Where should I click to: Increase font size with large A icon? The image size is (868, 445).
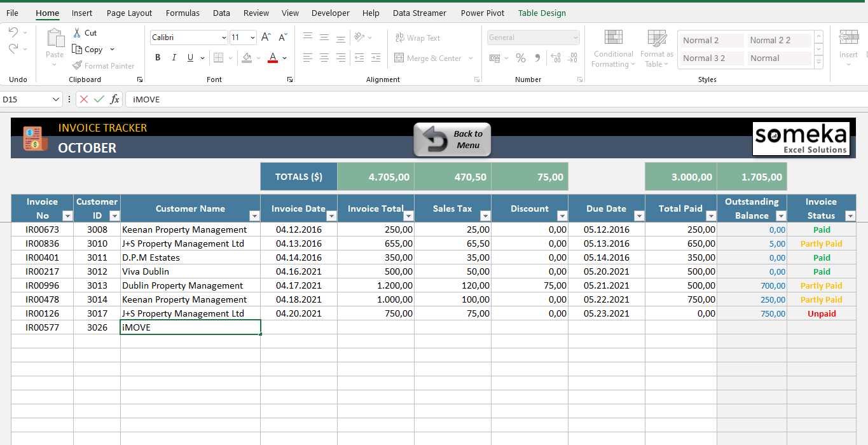266,38
